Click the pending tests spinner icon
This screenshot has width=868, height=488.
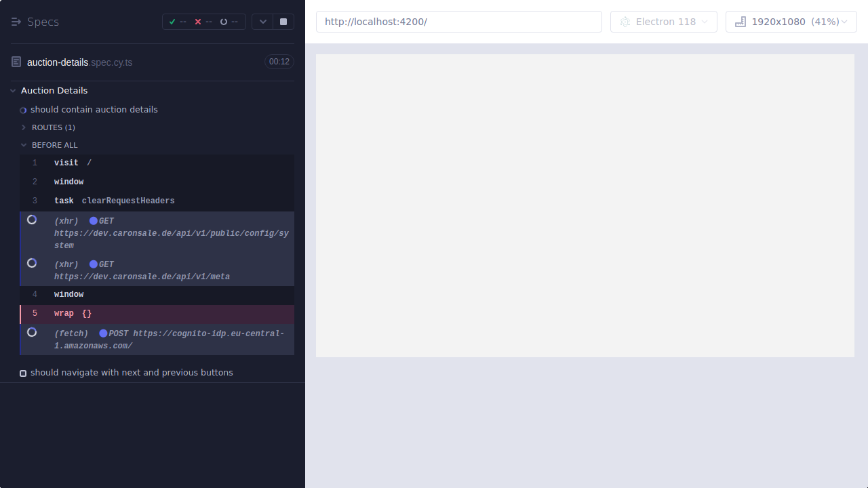click(x=224, y=21)
